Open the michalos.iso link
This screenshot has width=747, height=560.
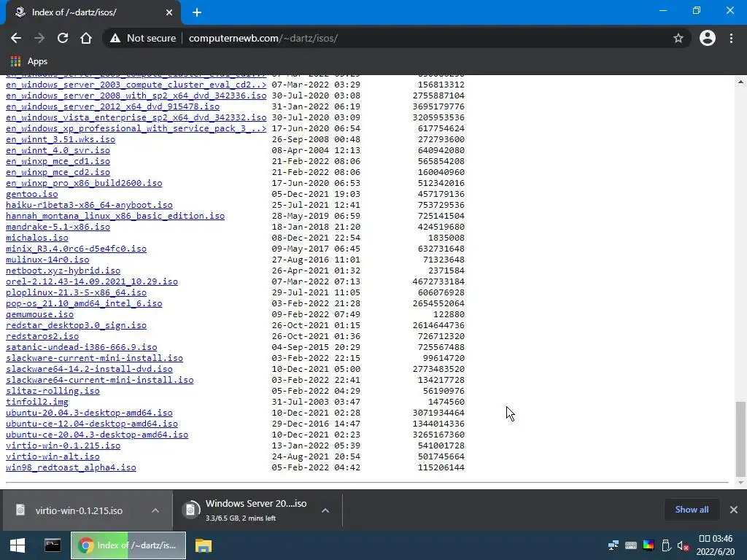(37, 238)
